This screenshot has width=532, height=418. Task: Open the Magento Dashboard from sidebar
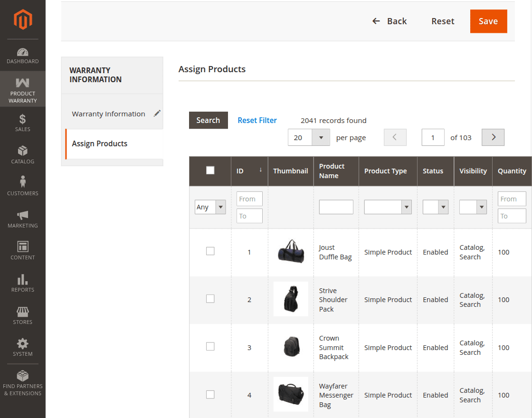pos(22,53)
